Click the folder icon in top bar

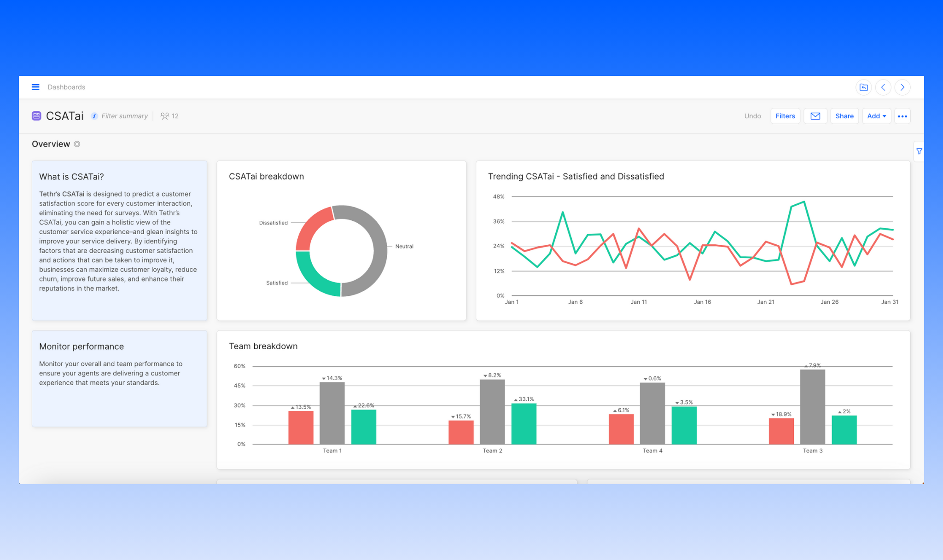coord(863,87)
